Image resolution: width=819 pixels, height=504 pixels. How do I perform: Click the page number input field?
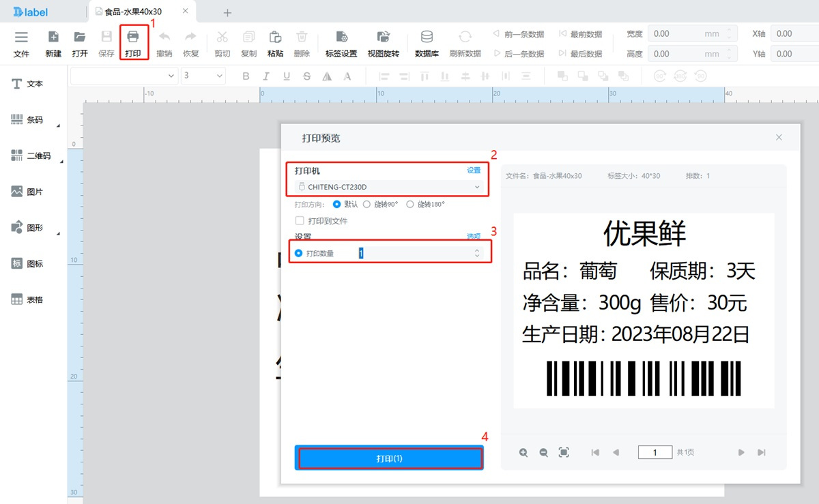pyautogui.click(x=655, y=451)
